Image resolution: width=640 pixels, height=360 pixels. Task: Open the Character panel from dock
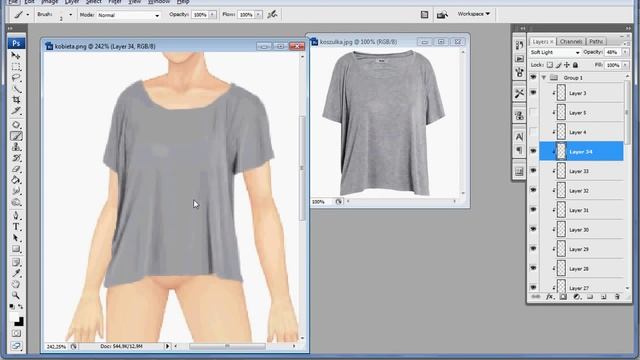pos(519,136)
